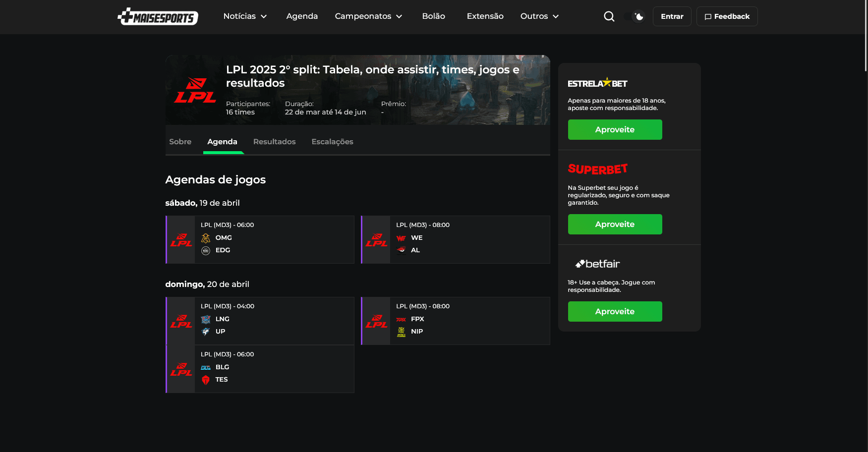This screenshot has height=452, width=868.
Task: Click the AL team logo
Action: pyautogui.click(x=401, y=250)
